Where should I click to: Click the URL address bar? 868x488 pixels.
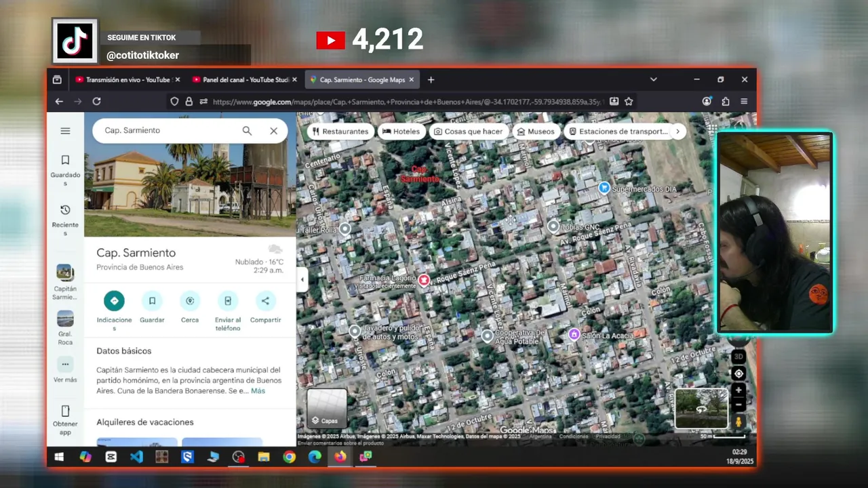[x=407, y=102]
